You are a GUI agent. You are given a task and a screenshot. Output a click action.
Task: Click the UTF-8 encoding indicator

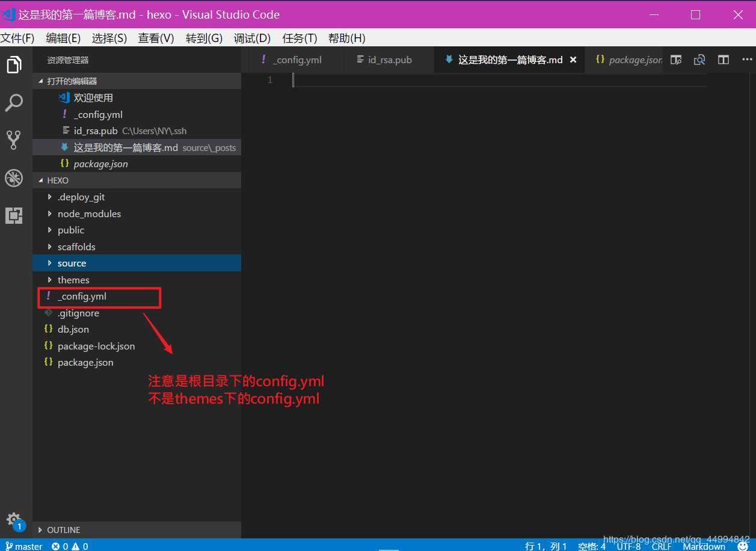(628, 546)
